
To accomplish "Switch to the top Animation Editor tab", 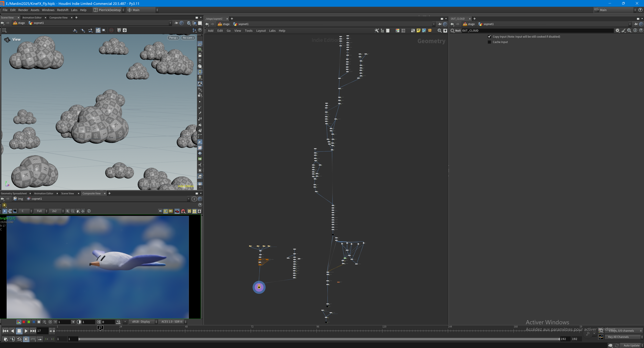I will point(32,17).
